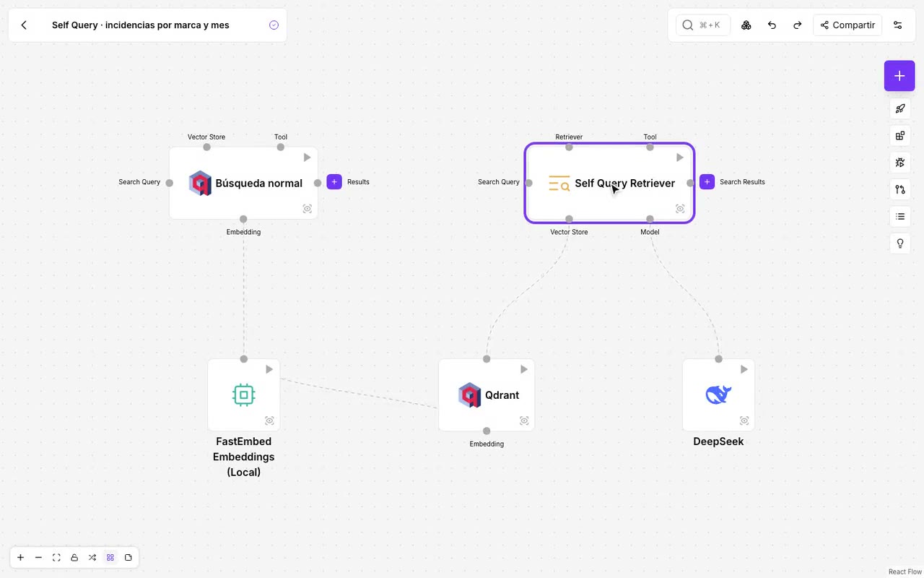Go back using the left arrow
The image size is (924, 578).
[24, 25]
